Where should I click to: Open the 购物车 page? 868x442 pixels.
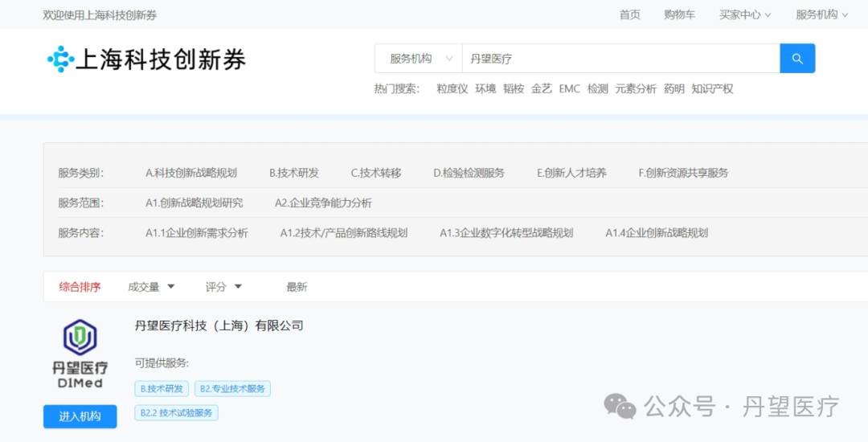click(679, 15)
